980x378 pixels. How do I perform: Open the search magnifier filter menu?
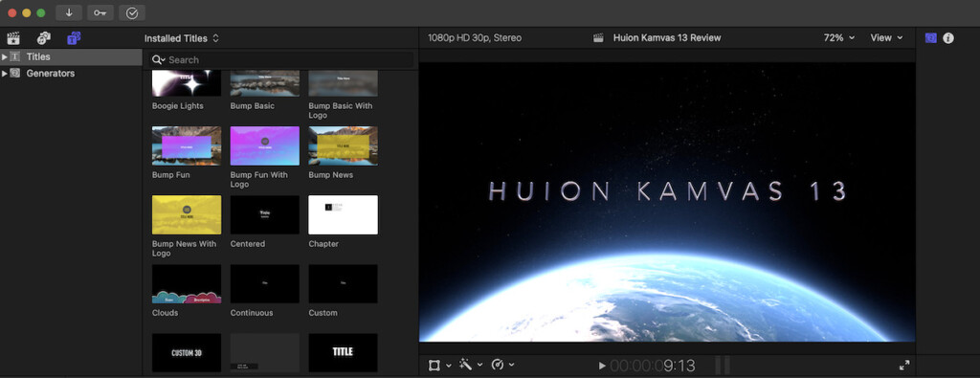tap(159, 60)
